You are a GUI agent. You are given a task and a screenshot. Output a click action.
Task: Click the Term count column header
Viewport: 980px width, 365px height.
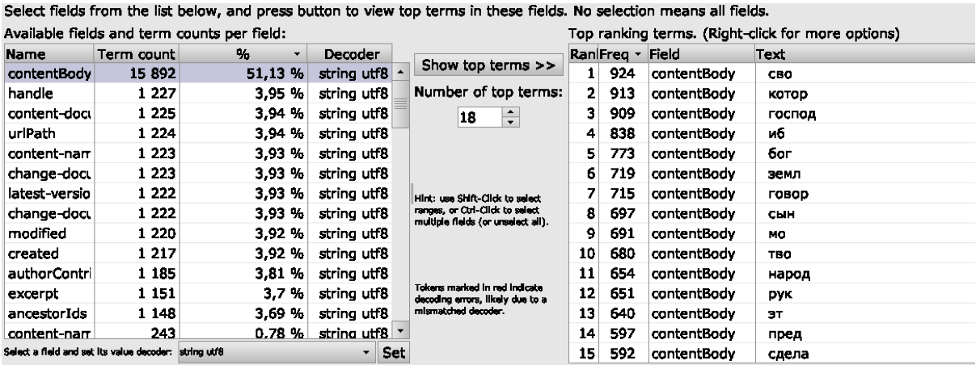pos(136,55)
